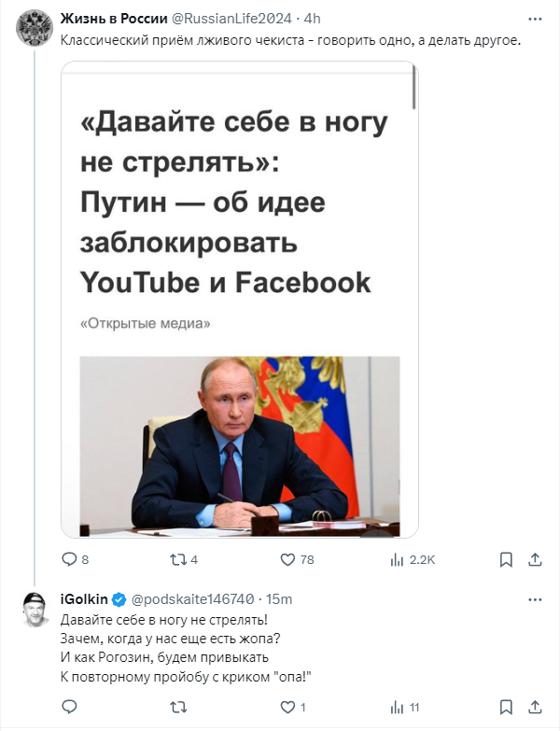View iGolkin reply's 11 views
The width and height of the screenshot is (560, 731).
405,708
